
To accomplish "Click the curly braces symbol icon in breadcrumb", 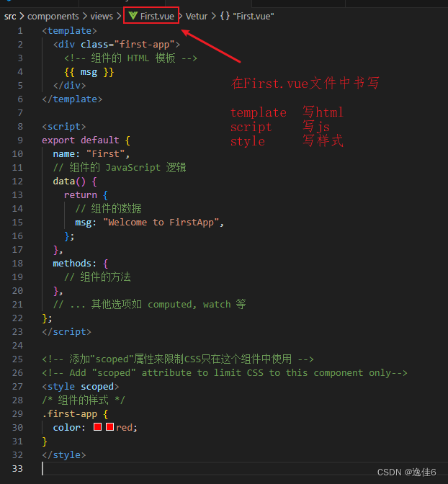I will [x=225, y=16].
